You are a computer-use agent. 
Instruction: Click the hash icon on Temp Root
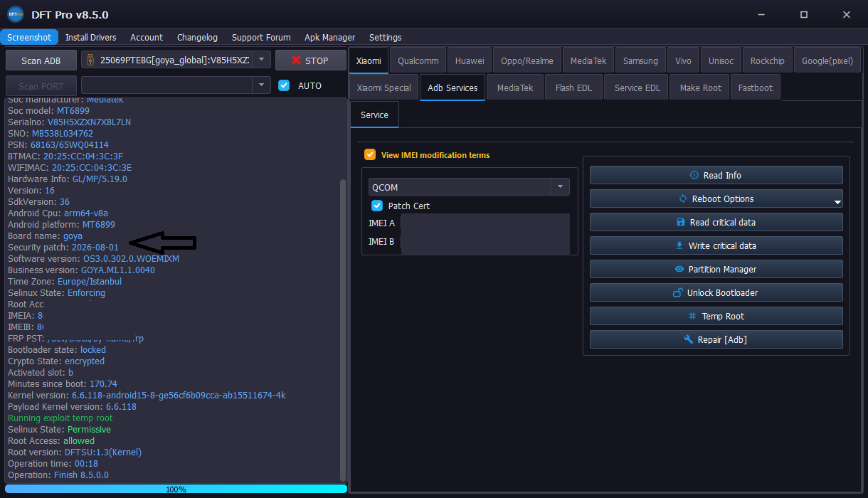pos(692,316)
